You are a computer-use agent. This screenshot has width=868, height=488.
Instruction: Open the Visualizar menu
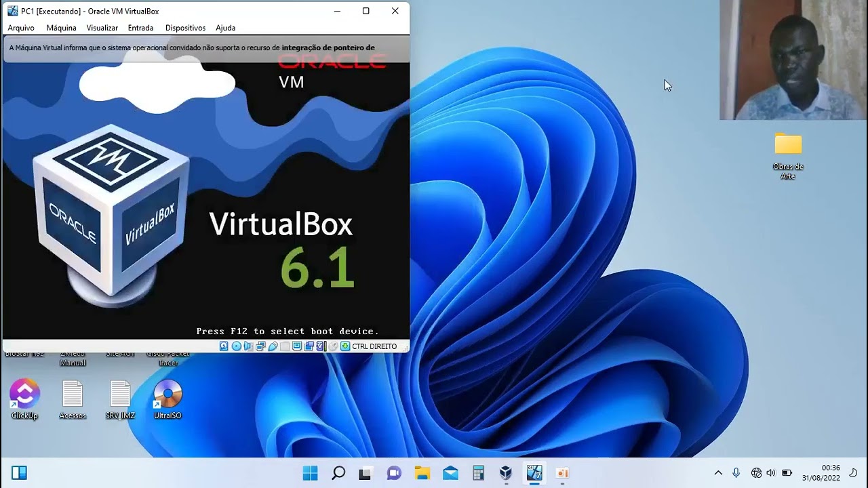102,28
